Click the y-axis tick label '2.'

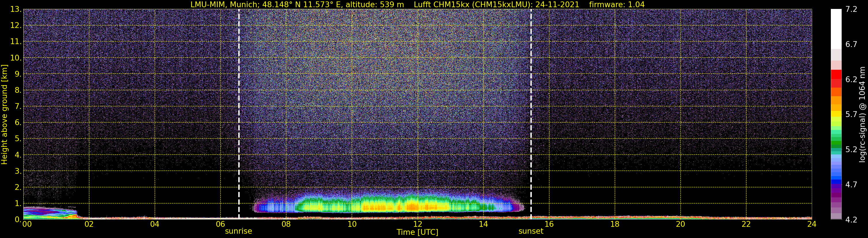pyautogui.click(x=18, y=187)
